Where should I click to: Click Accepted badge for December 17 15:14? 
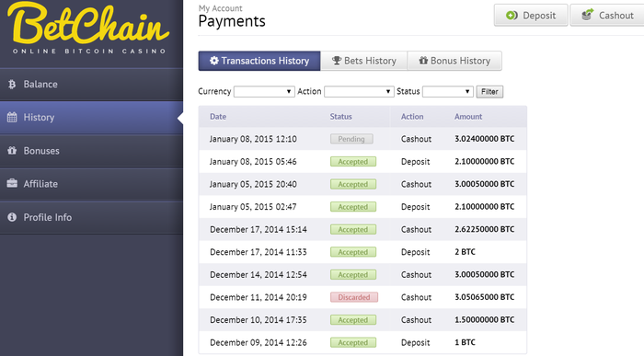pyautogui.click(x=353, y=229)
